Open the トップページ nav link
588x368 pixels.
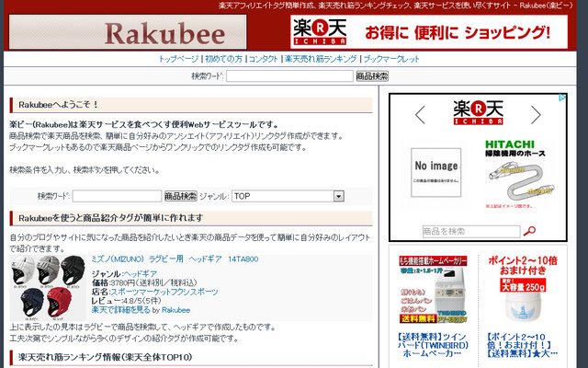pos(178,59)
